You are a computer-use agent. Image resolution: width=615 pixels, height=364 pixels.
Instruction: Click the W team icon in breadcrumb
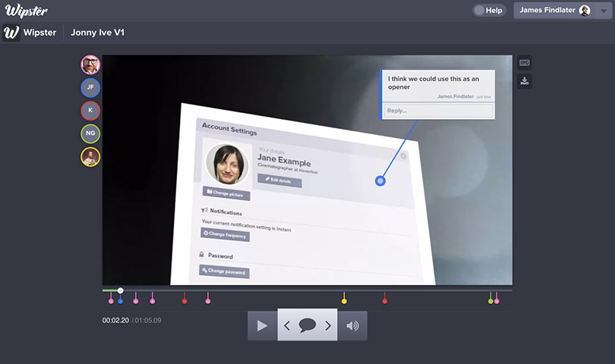(11, 33)
